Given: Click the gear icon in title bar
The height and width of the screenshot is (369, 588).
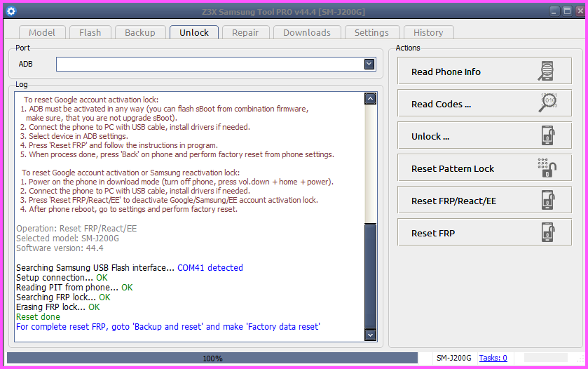Looking at the screenshot, I should (x=11, y=11).
